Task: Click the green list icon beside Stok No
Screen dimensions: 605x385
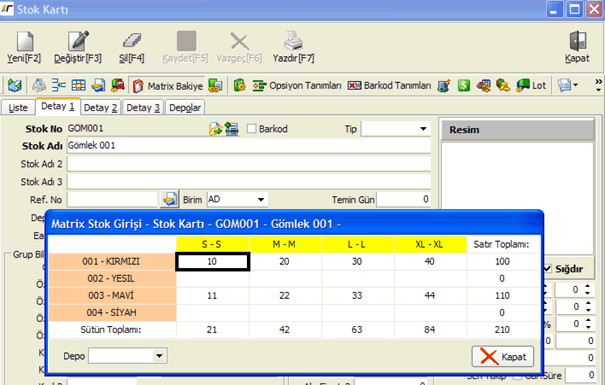Action: 232,129
